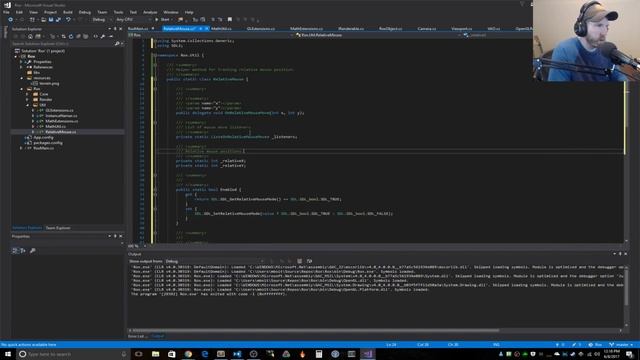The width and height of the screenshot is (640, 360).
Task: Click the Output clear all icon
Action: 300,261
